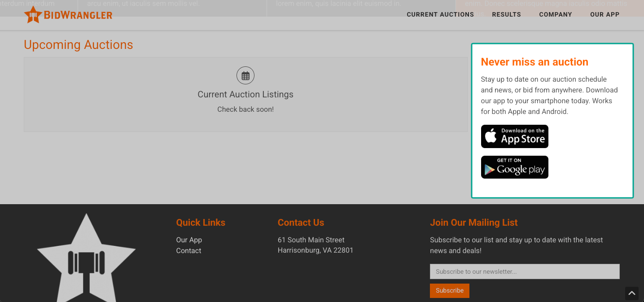Click the Join Our Mailing List heading
Screen dimensions: 644x302
474,223
